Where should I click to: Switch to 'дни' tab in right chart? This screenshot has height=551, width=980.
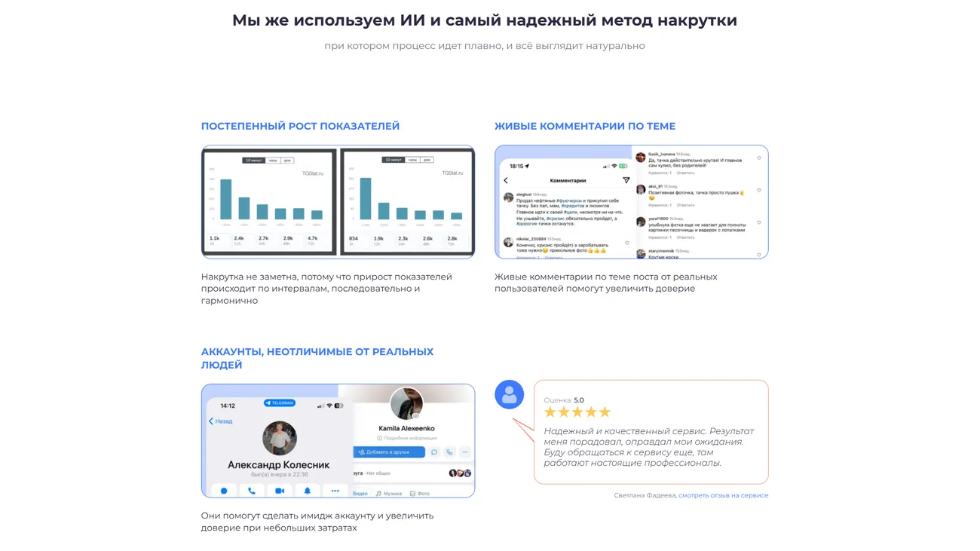[427, 160]
